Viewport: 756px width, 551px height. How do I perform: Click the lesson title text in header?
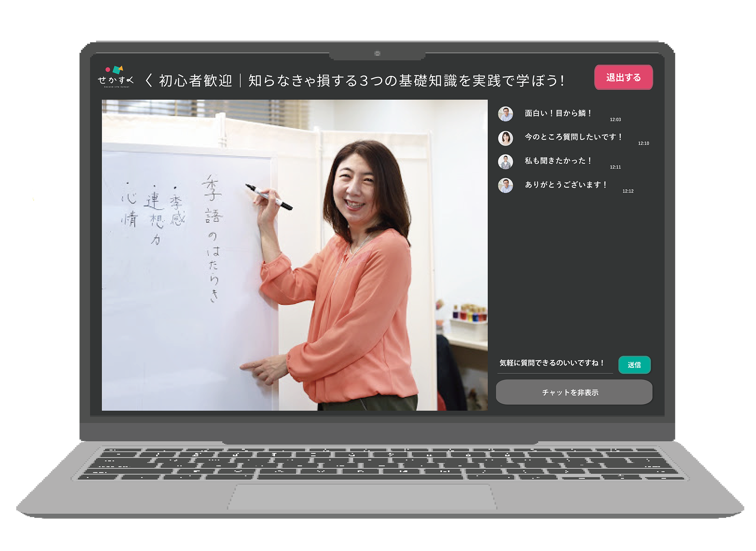click(361, 81)
